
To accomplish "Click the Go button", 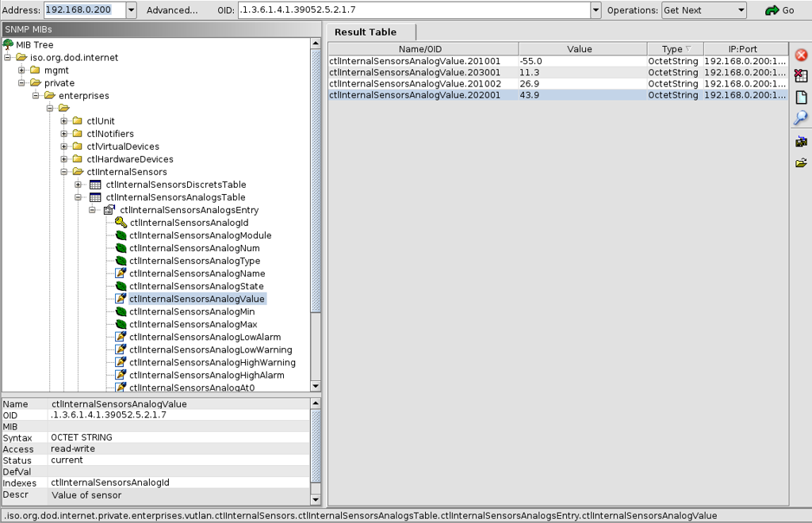I will point(781,10).
